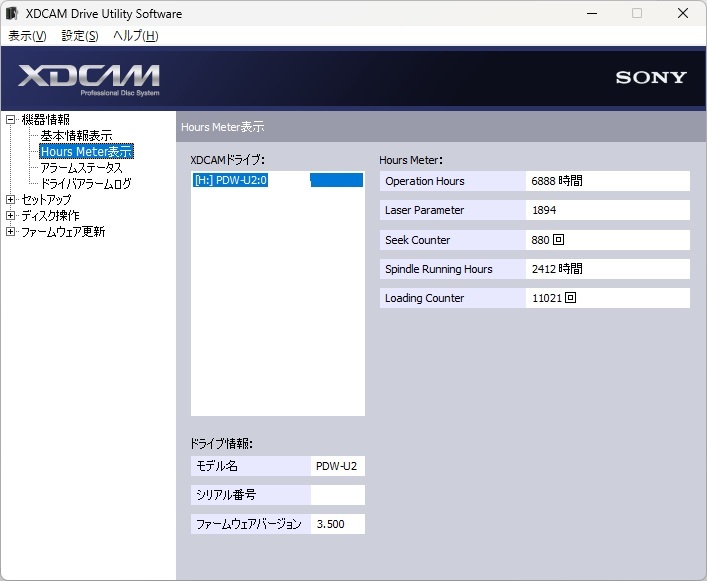Click the モデル名 value PDW-U2

[337, 466]
